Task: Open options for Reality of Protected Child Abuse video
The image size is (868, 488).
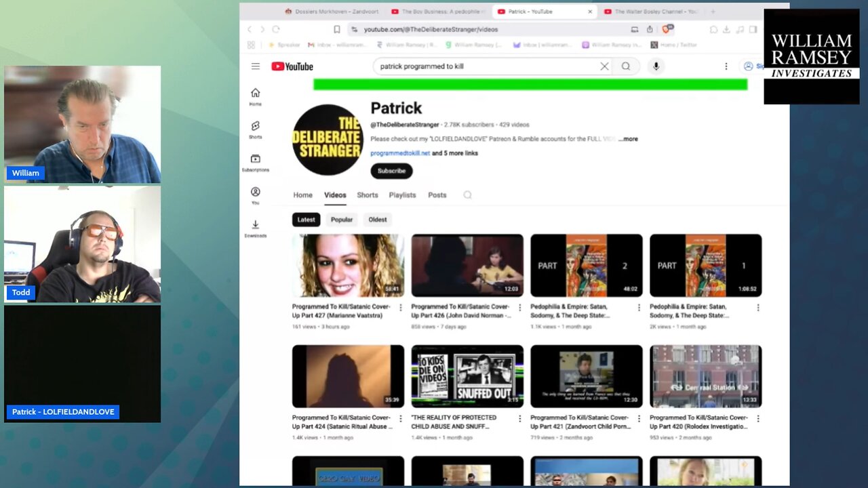Action: (x=519, y=418)
